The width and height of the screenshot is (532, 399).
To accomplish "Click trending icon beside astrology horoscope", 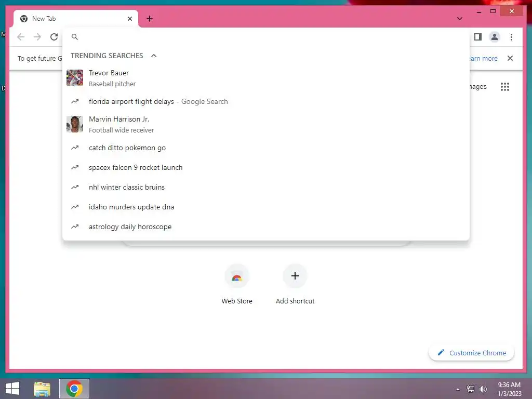I will tap(75, 227).
